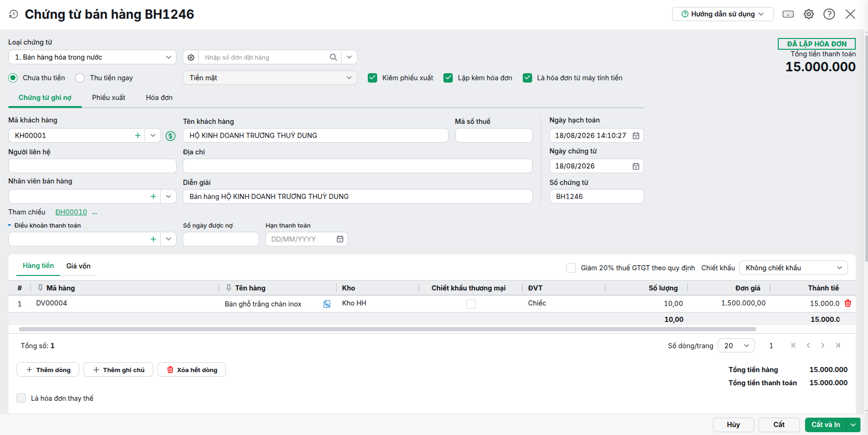Add new customer with green plus icon

pos(138,136)
